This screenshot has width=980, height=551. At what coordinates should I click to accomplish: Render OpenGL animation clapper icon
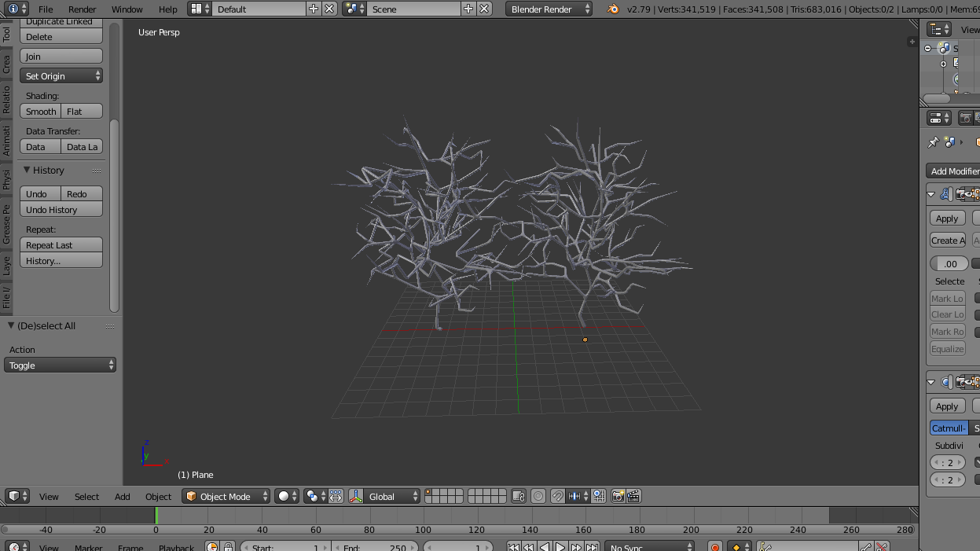[x=633, y=496]
